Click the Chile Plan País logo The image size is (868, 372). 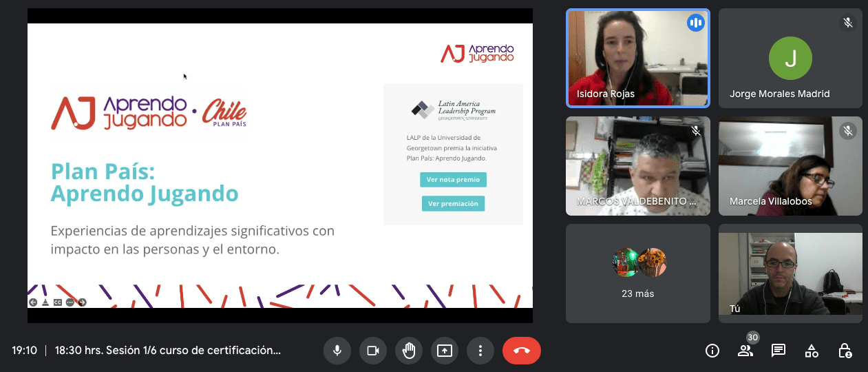[x=224, y=113]
